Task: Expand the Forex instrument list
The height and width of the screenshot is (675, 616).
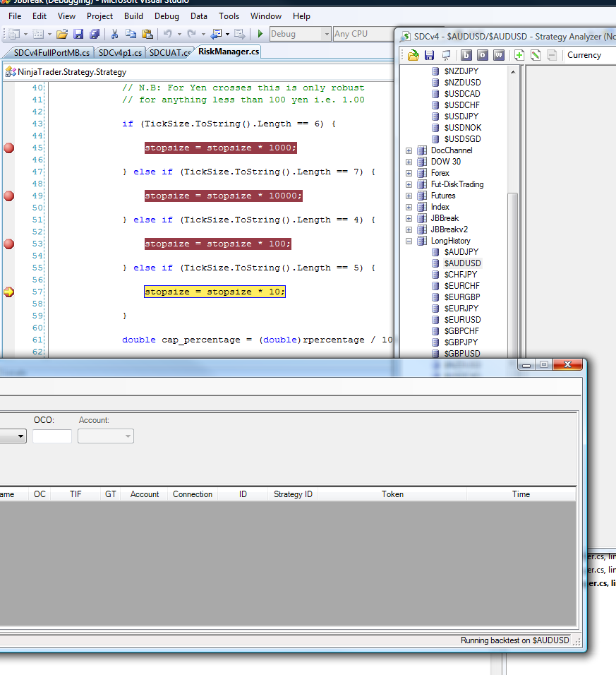Action: 409,173
